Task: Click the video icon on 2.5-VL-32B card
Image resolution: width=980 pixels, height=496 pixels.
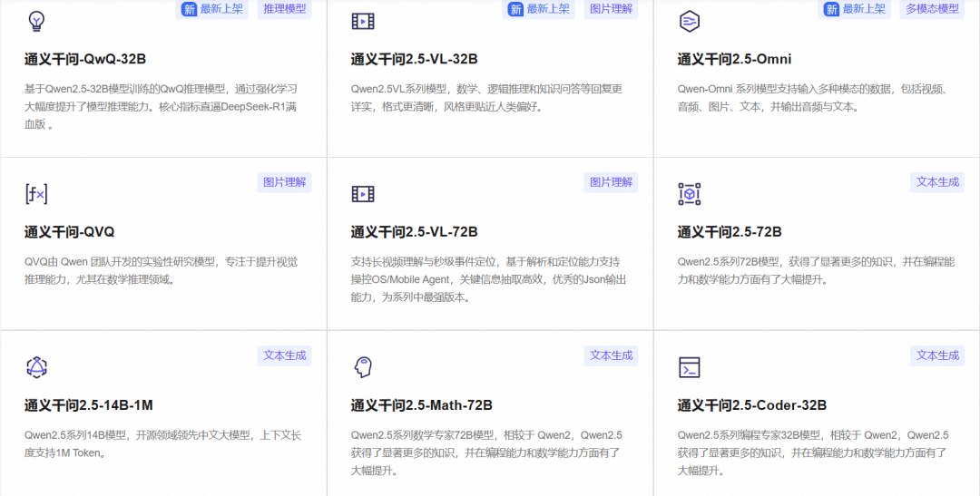Action: point(363,21)
